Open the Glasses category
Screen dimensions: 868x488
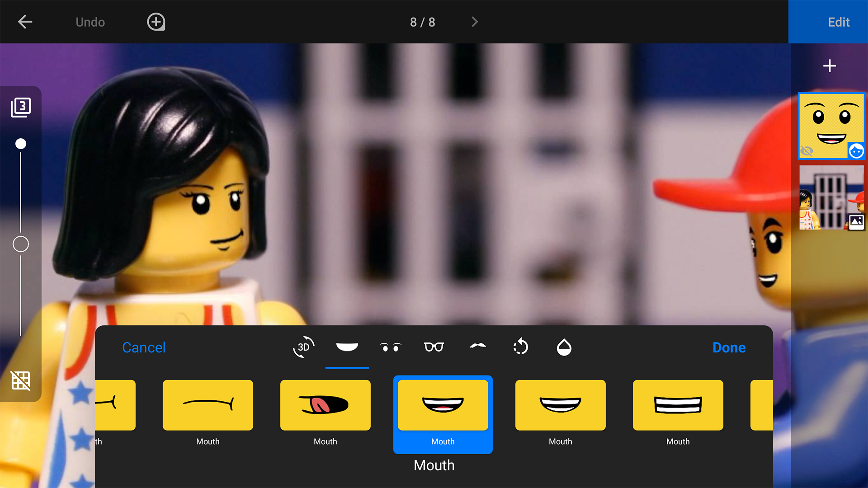[434, 347]
